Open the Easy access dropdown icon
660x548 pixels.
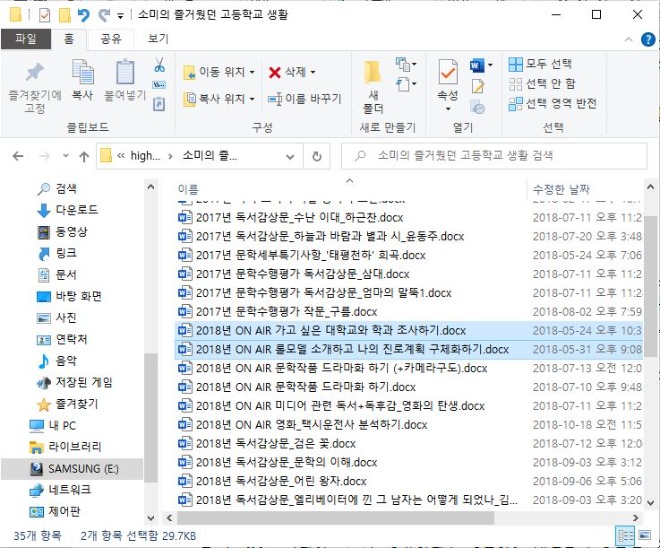click(406, 84)
